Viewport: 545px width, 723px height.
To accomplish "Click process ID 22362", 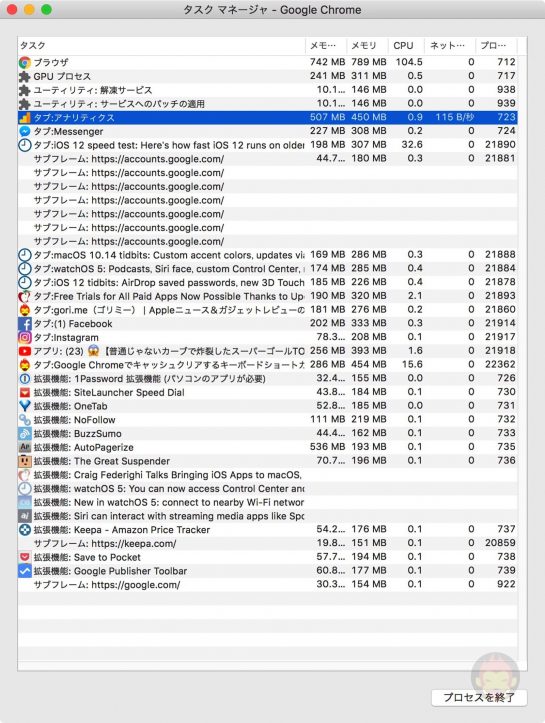I will pos(500,364).
